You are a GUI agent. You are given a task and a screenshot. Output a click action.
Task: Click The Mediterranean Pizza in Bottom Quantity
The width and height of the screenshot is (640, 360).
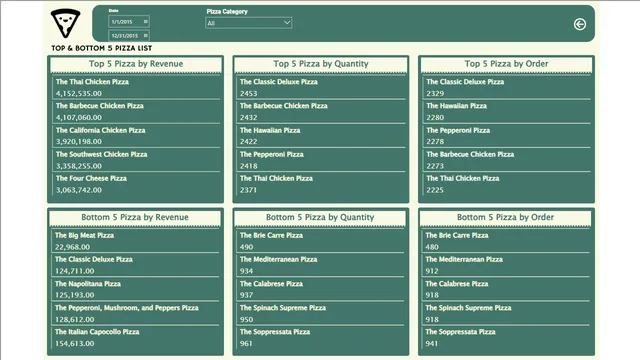tap(278, 259)
